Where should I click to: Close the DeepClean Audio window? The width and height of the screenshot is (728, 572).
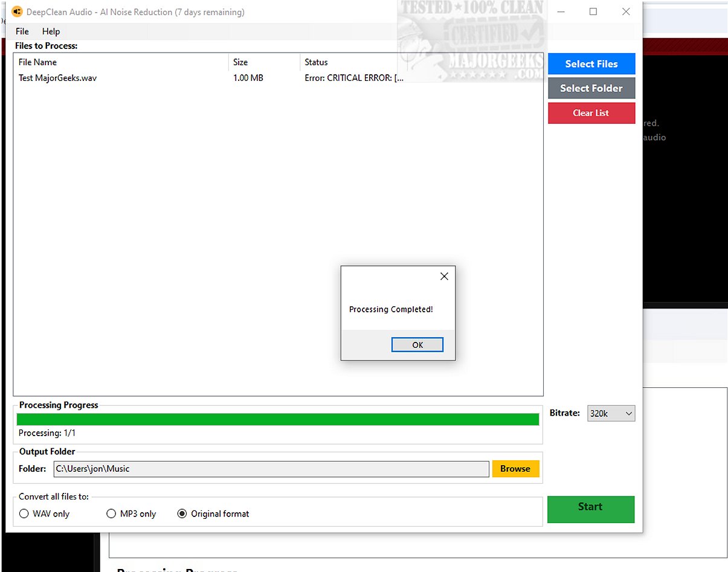(626, 11)
